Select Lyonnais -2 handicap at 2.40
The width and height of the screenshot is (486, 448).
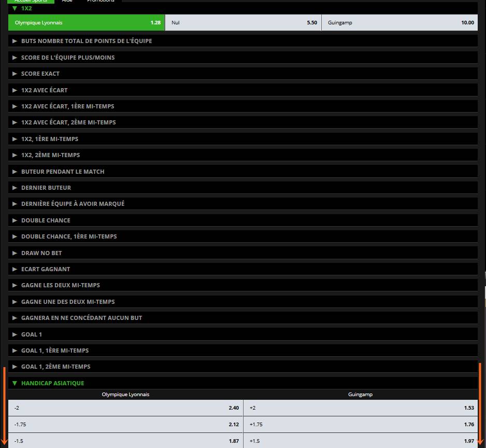point(125,408)
